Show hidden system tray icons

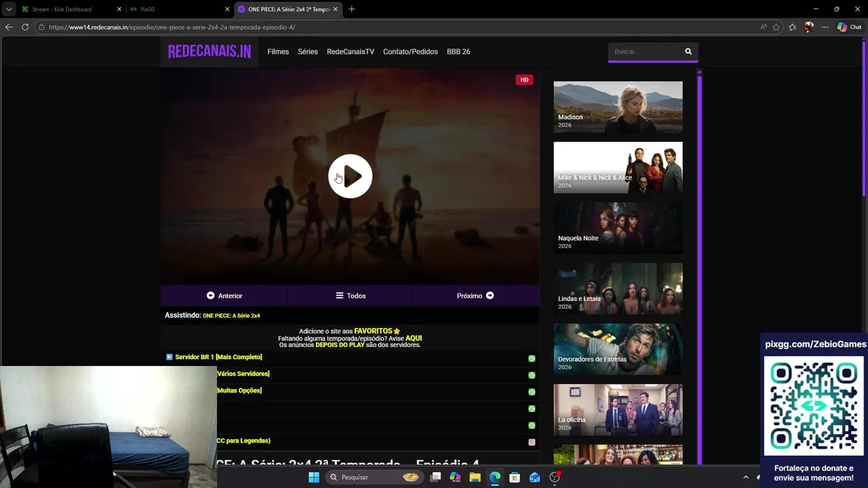[x=746, y=477]
